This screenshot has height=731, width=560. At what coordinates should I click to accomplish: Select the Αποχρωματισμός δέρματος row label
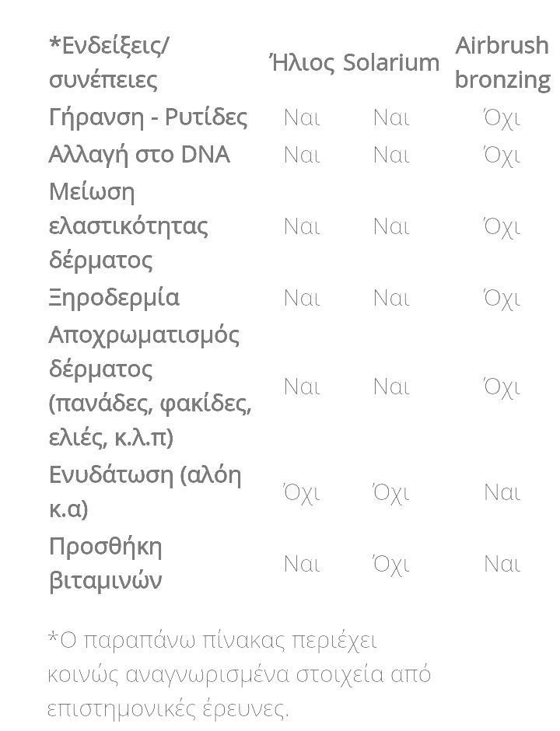(149, 386)
